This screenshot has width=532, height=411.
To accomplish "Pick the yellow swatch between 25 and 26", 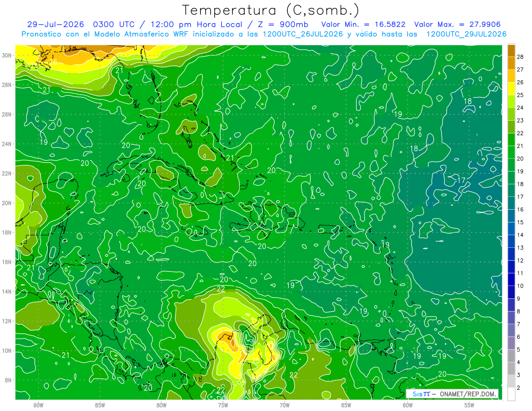I will [x=511, y=89].
